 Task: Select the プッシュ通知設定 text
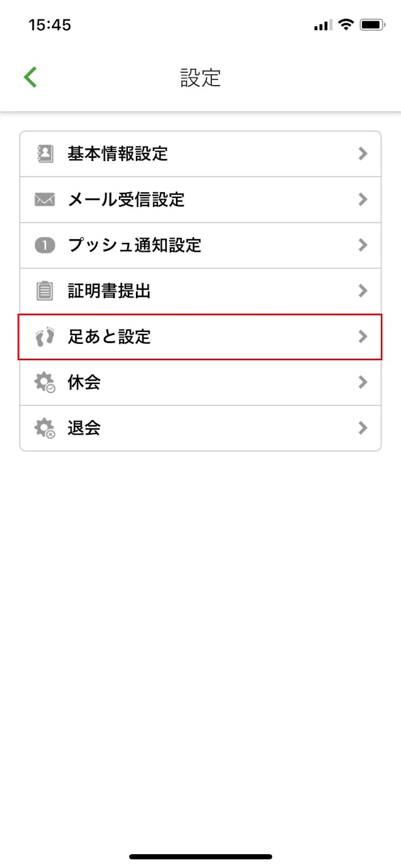click(134, 245)
